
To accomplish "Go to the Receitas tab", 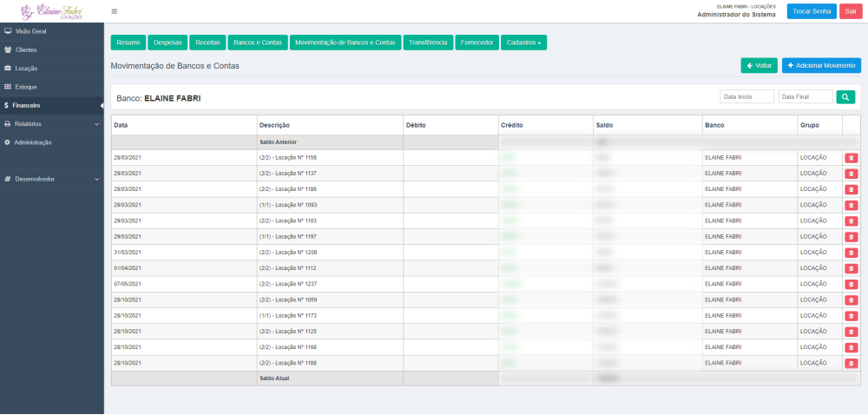I will pyautogui.click(x=207, y=43).
